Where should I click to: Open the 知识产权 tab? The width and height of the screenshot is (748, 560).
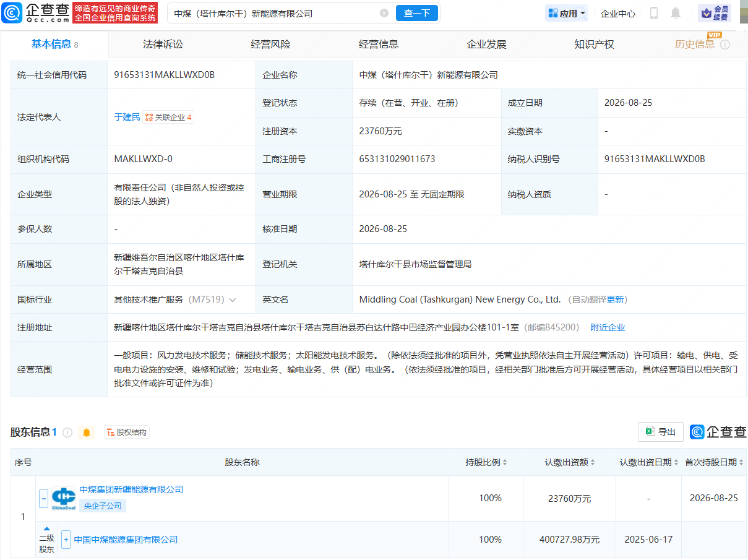pyautogui.click(x=594, y=44)
